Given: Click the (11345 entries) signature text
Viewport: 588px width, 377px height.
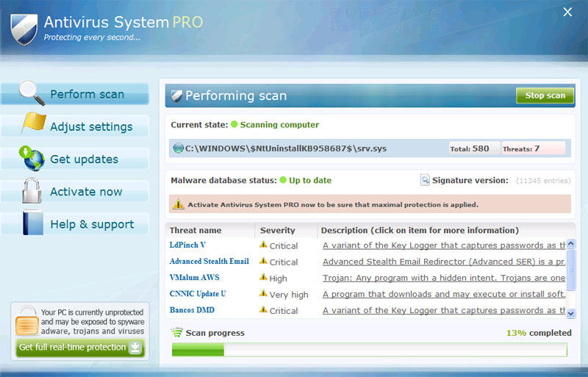Looking at the screenshot, I should coord(543,181).
